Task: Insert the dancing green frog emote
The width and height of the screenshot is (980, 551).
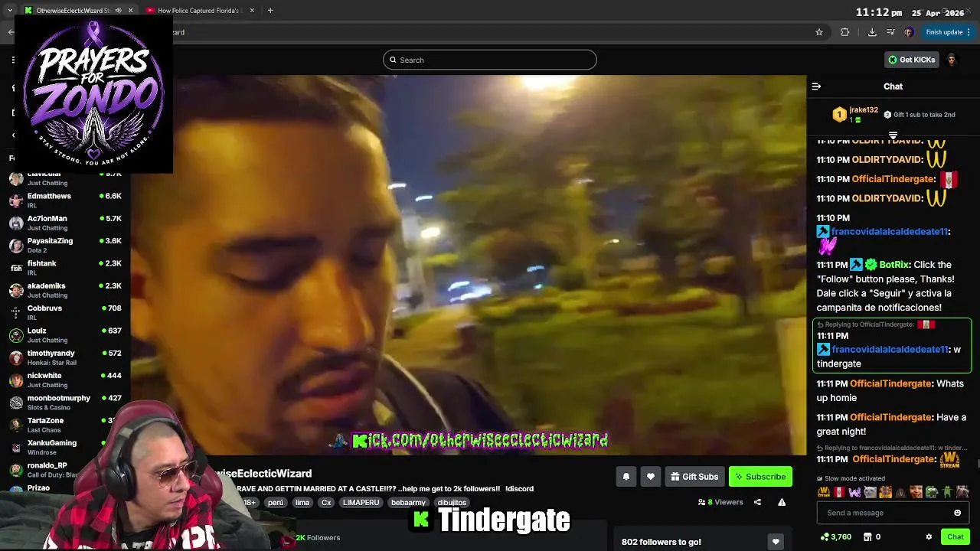Action: (946, 492)
